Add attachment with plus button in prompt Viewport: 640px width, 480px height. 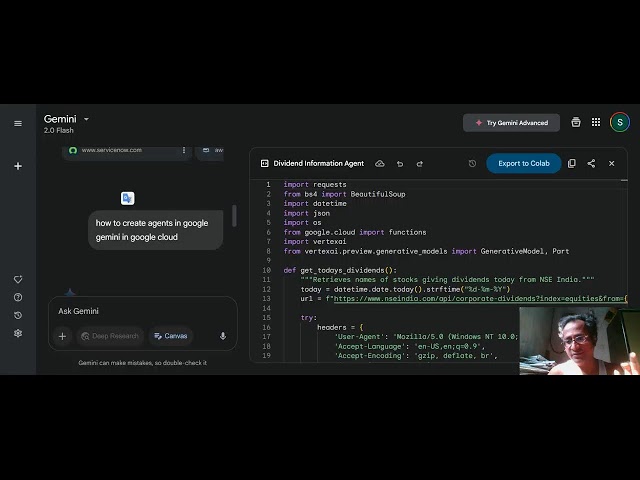pyautogui.click(x=62, y=336)
